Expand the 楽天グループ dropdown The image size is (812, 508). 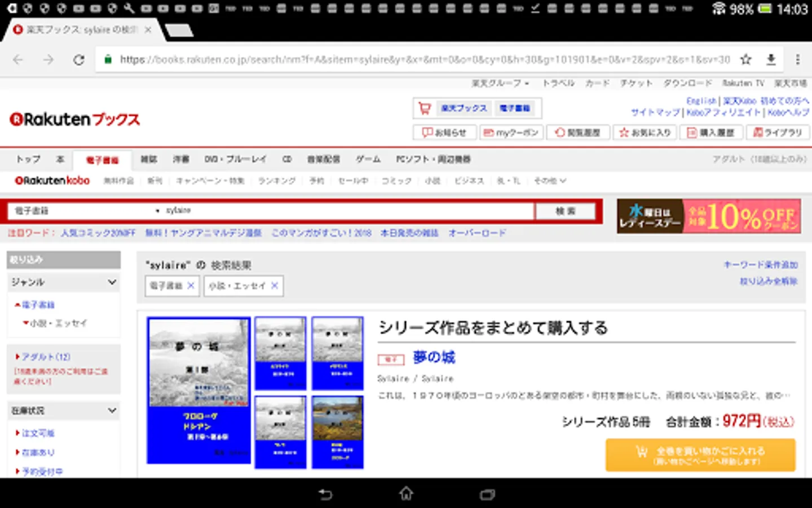tap(500, 83)
